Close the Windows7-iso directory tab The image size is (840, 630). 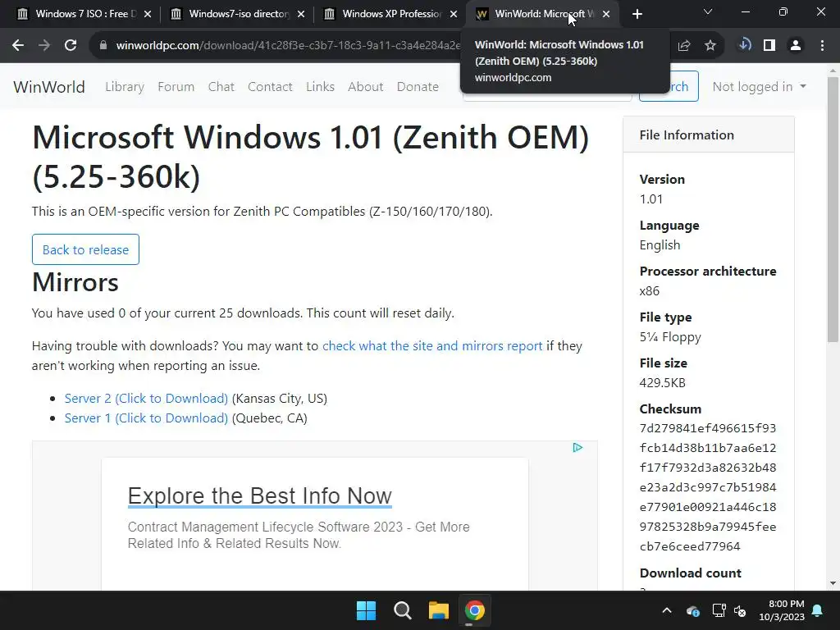(x=301, y=14)
